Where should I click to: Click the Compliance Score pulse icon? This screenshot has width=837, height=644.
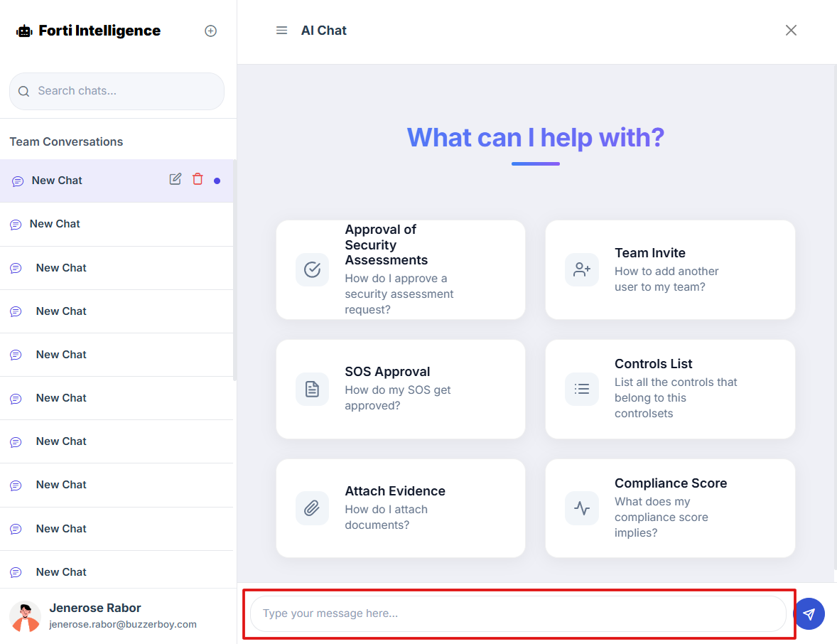(582, 508)
